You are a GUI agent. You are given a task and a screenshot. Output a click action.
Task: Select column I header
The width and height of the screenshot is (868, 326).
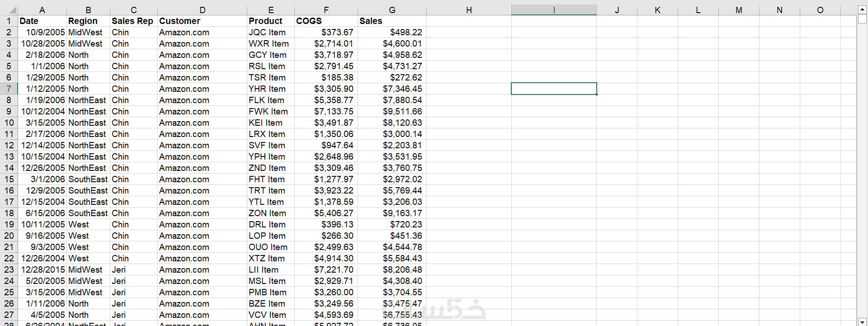[554, 10]
